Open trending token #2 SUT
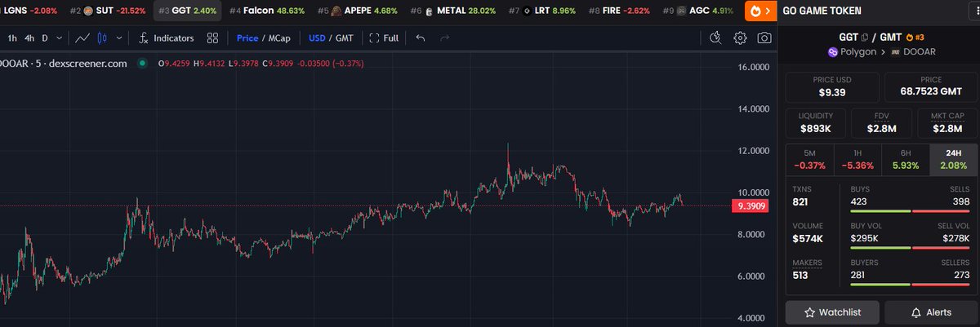The height and width of the screenshot is (327, 980). (x=108, y=11)
